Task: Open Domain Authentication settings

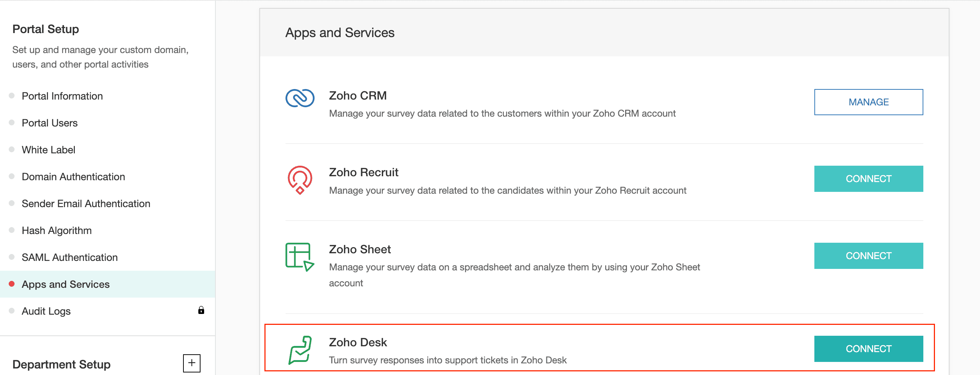Action: 73,177
